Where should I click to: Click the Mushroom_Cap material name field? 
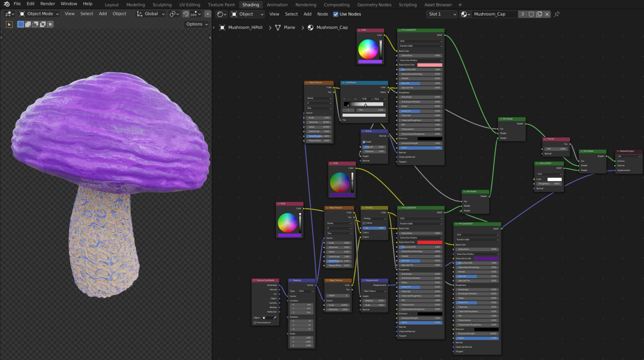point(495,14)
